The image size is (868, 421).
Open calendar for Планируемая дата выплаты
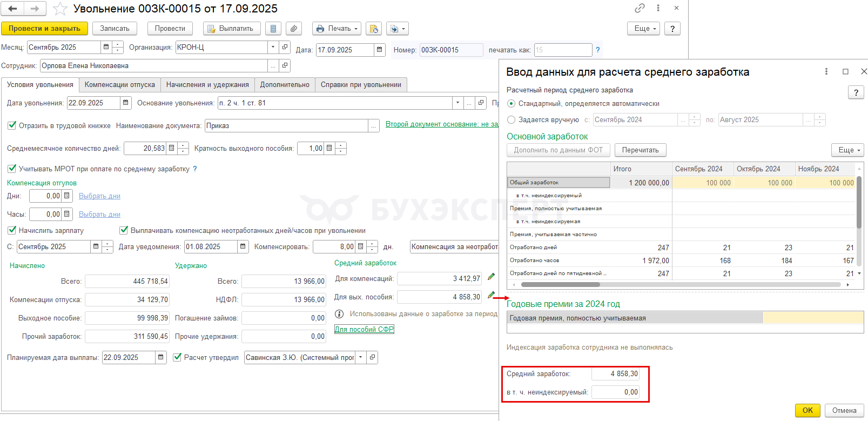[161, 357]
